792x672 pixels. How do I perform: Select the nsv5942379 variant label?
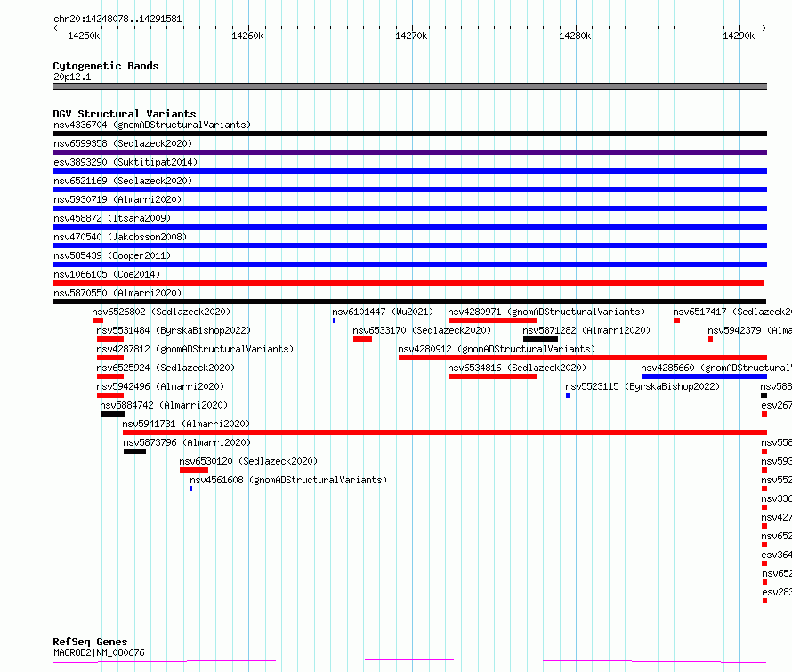coord(749,330)
